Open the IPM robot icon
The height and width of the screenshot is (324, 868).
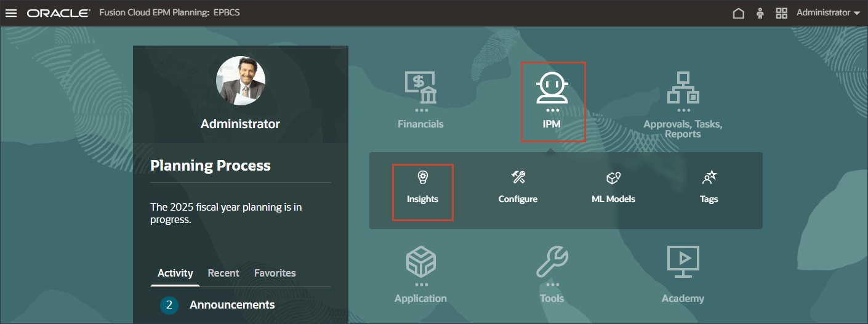tap(552, 87)
